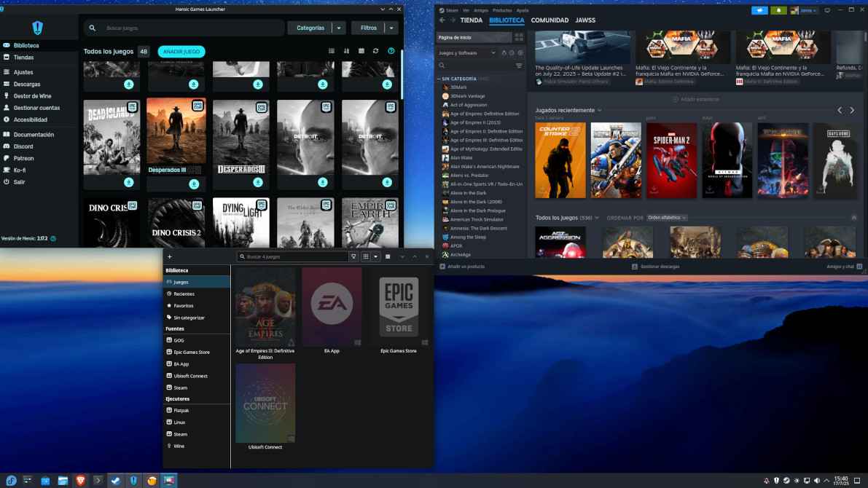The height and width of the screenshot is (488, 868).
Task: Select Ubisoft Connect under Fuentes in Lutris
Action: (x=197, y=376)
